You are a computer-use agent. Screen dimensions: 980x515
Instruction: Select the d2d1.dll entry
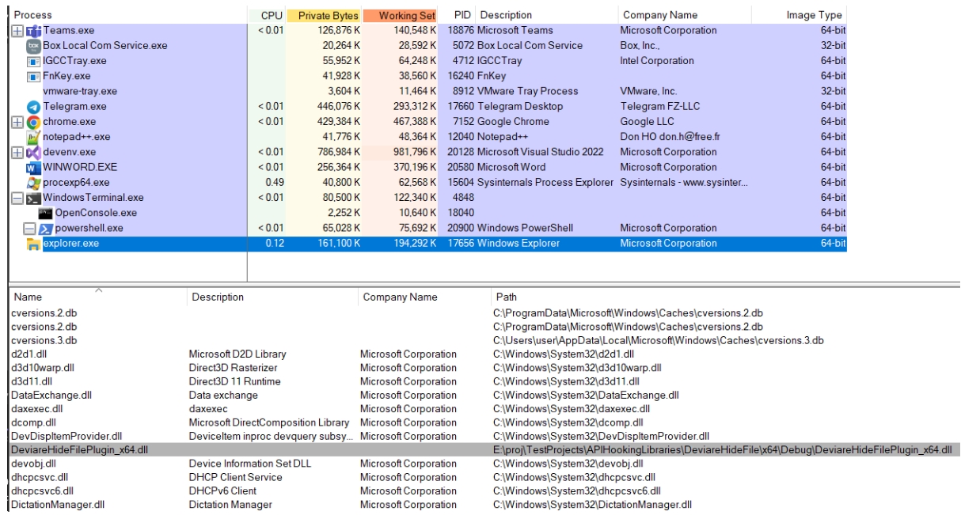(30, 354)
